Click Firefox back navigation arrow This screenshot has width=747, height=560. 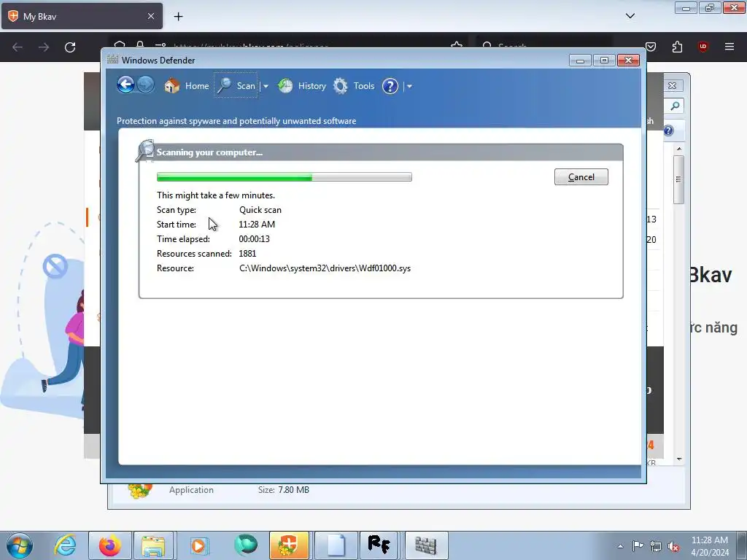pyautogui.click(x=18, y=47)
